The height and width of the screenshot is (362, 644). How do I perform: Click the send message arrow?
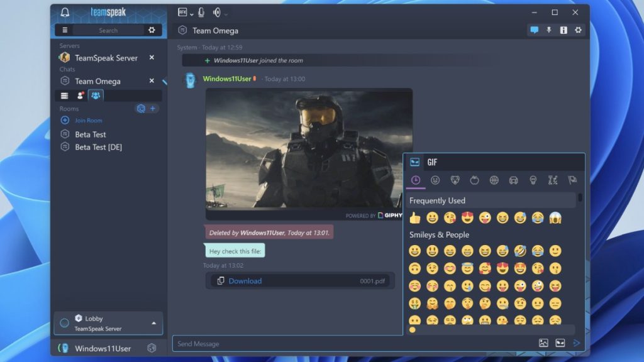tap(576, 343)
